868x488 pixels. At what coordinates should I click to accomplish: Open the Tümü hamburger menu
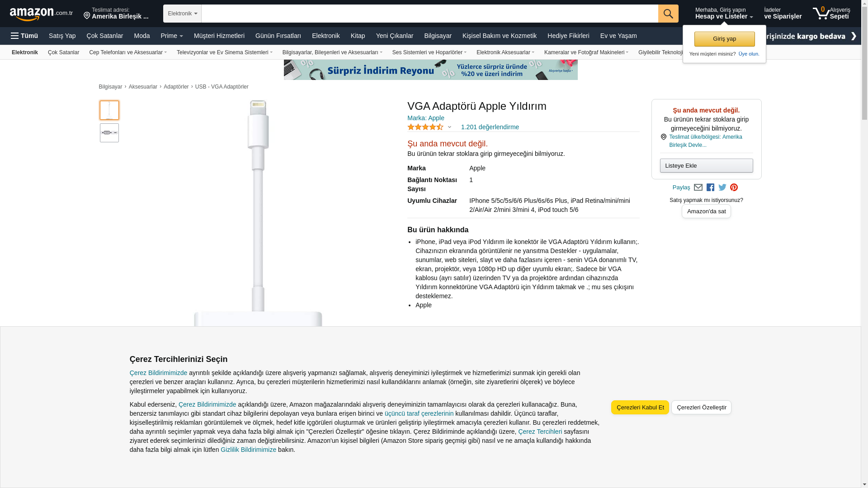[x=24, y=36]
